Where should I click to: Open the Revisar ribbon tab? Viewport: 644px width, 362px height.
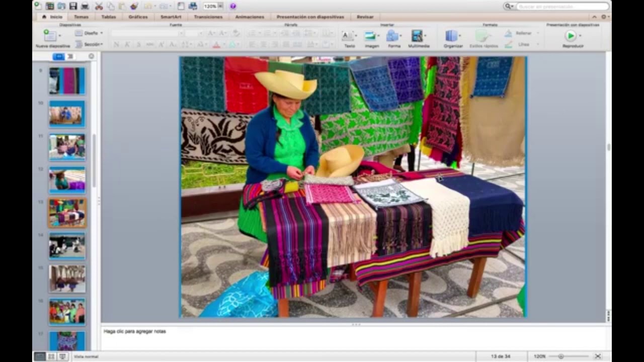click(x=365, y=17)
